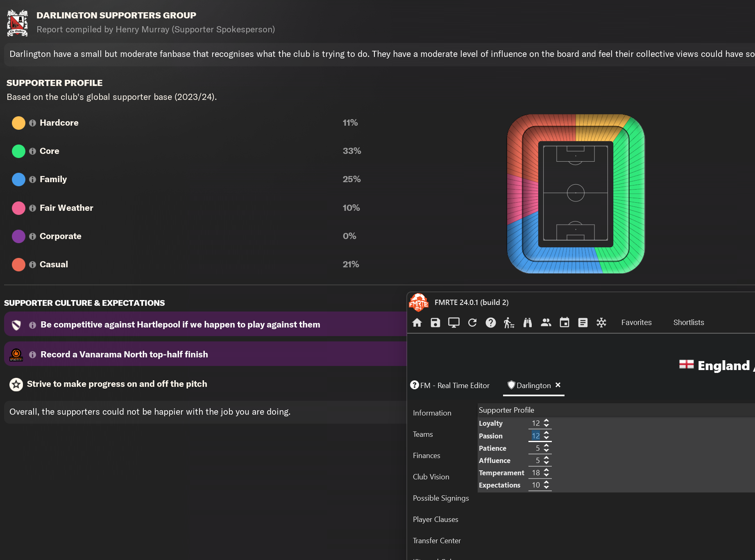Viewport: 755px width, 560px height.
Task: Open the Favorites menu in FMRTE
Action: click(636, 323)
